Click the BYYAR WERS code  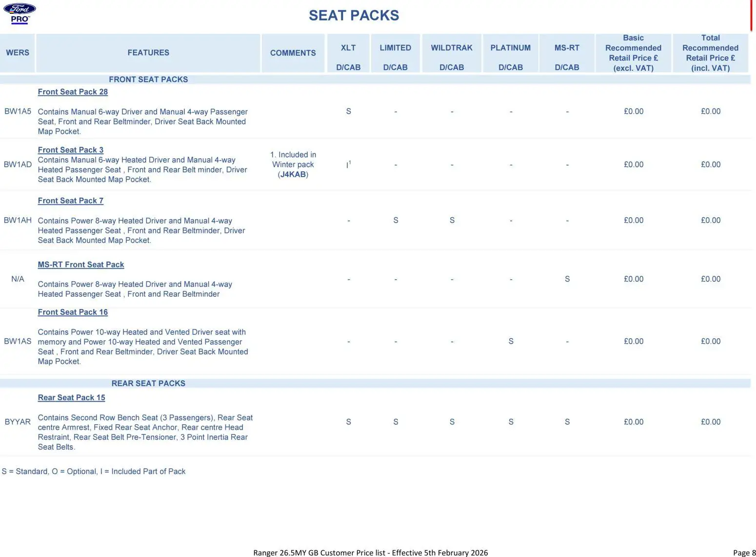[18, 422]
